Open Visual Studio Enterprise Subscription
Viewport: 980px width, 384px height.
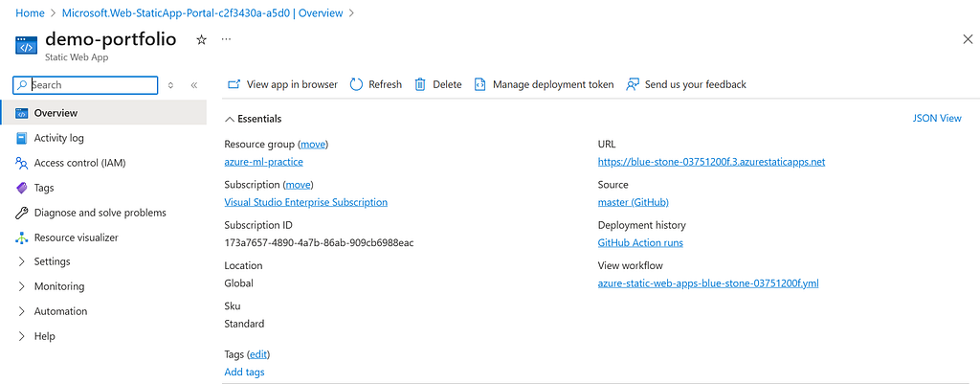point(305,203)
